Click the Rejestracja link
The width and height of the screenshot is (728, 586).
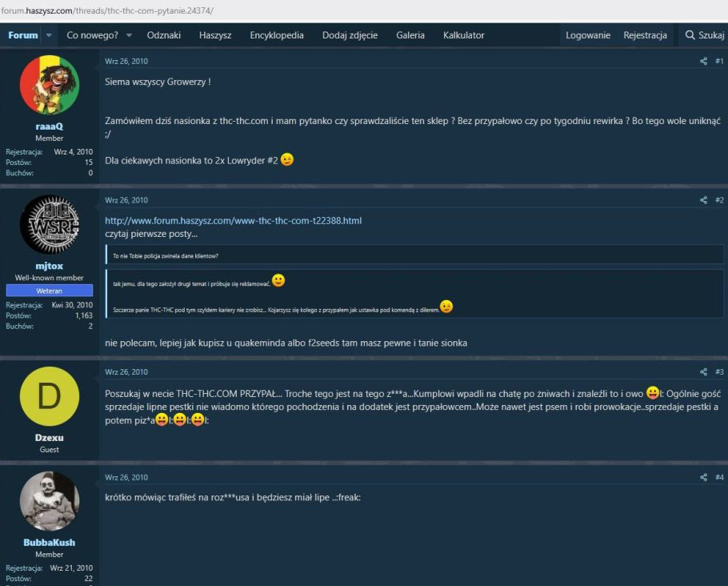coord(645,35)
